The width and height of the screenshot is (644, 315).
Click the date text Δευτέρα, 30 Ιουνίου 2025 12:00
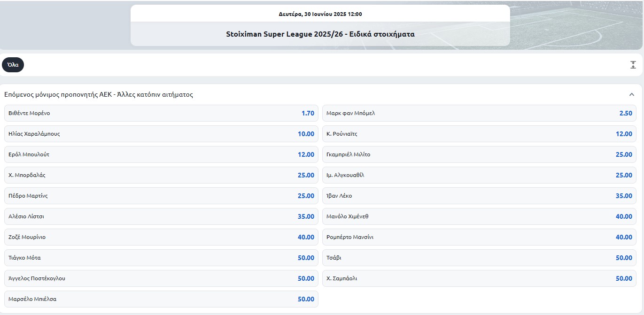[x=320, y=14]
